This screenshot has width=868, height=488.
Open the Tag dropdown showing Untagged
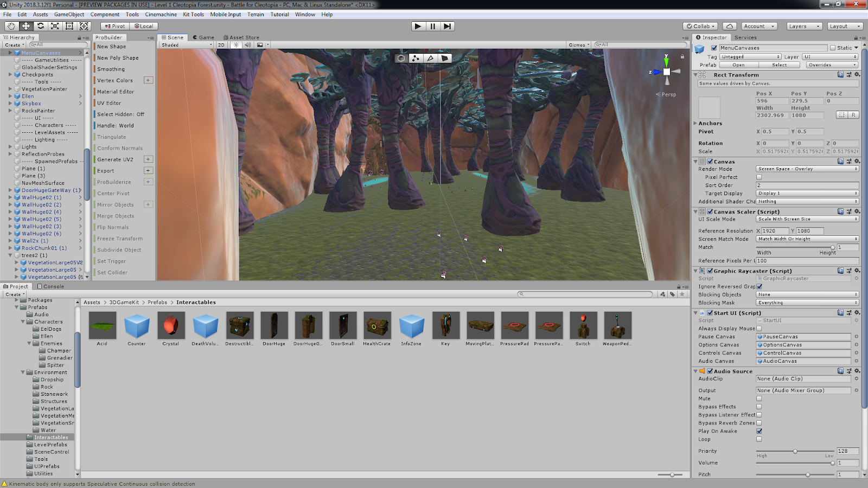pos(750,57)
